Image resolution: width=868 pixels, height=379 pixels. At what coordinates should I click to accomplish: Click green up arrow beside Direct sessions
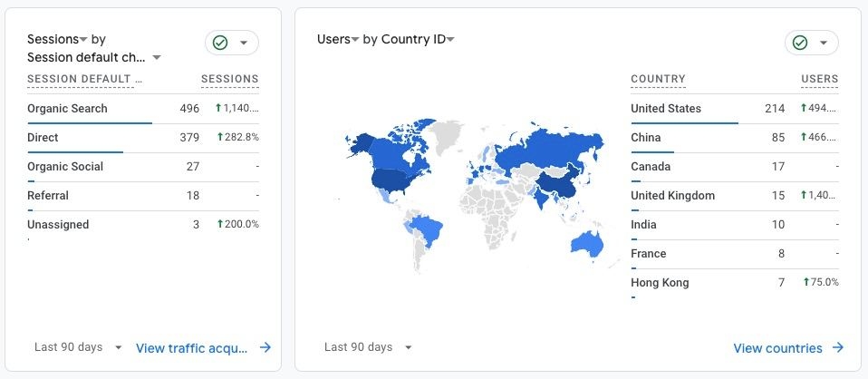(220, 137)
